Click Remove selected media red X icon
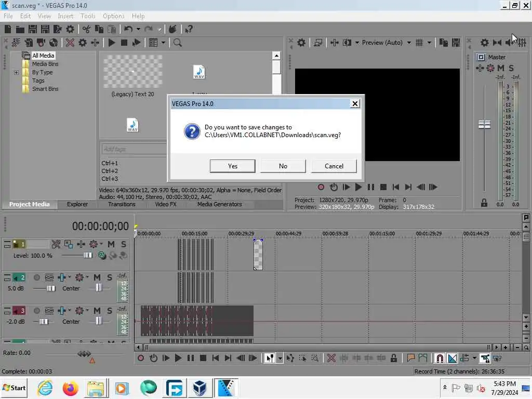The image size is (532, 399). [70, 43]
